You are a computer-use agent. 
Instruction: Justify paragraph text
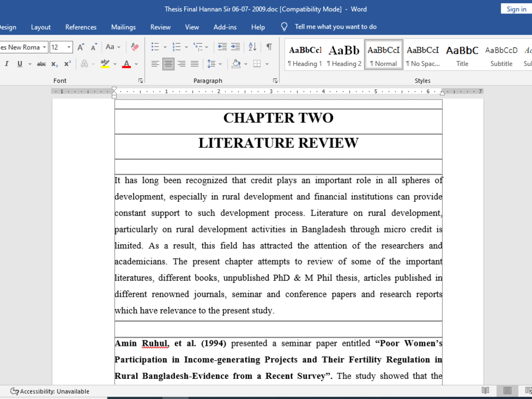195,64
